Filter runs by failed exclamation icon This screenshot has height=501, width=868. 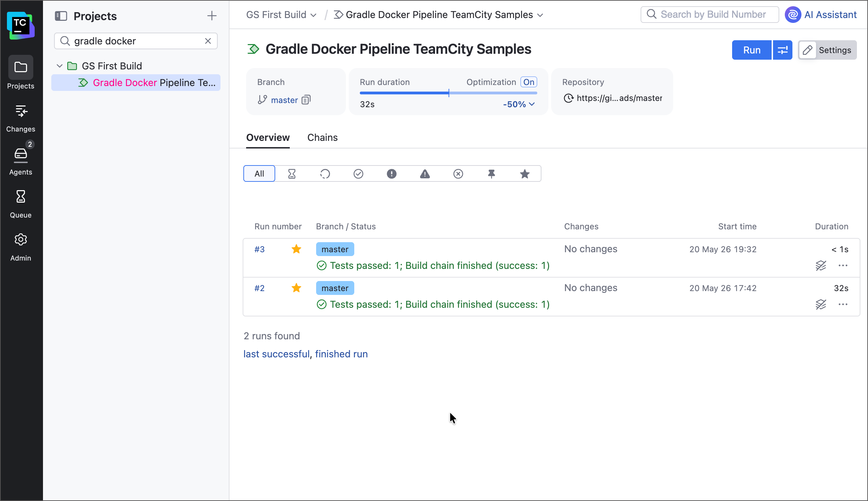(x=392, y=173)
